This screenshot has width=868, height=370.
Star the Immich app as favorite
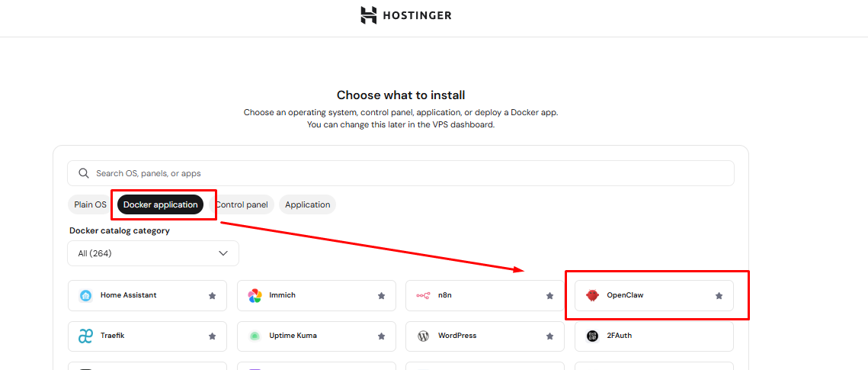(x=381, y=296)
